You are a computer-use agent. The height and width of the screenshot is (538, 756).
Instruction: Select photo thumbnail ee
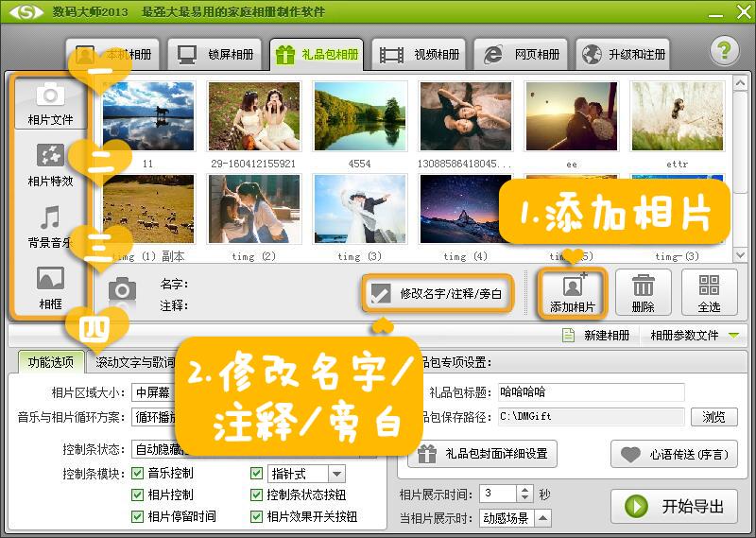[x=572, y=116]
